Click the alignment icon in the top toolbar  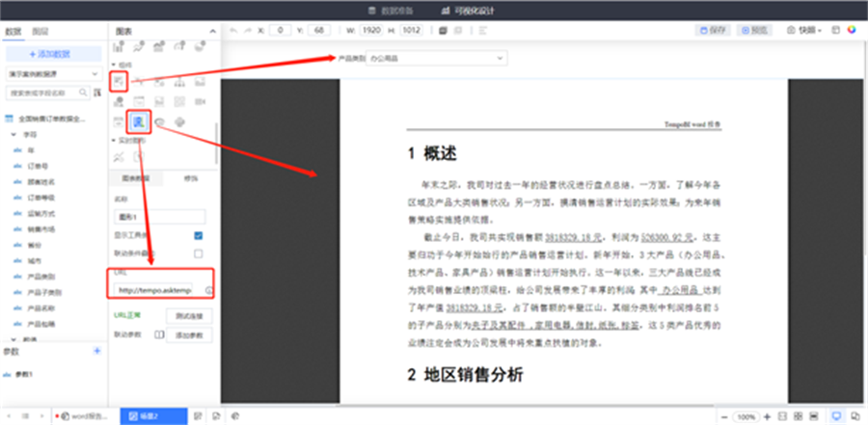point(482,31)
